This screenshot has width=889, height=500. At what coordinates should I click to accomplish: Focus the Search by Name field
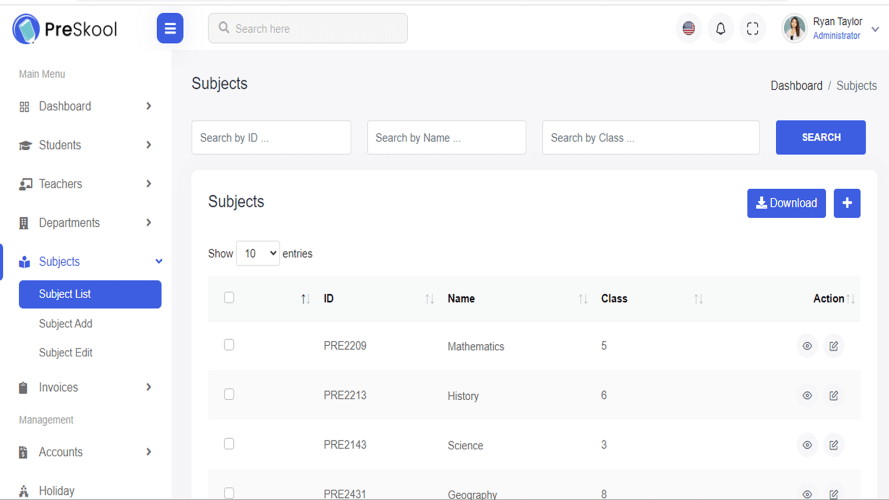tap(447, 137)
